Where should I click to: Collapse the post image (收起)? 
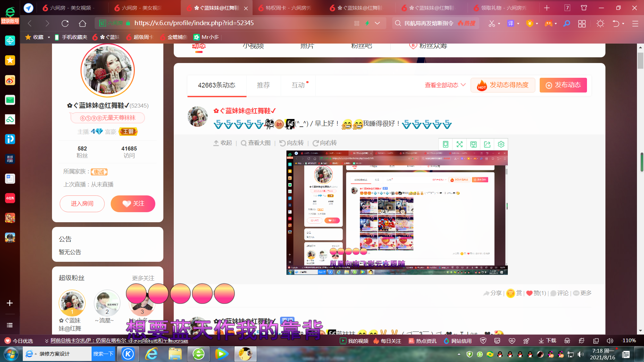tap(223, 143)
